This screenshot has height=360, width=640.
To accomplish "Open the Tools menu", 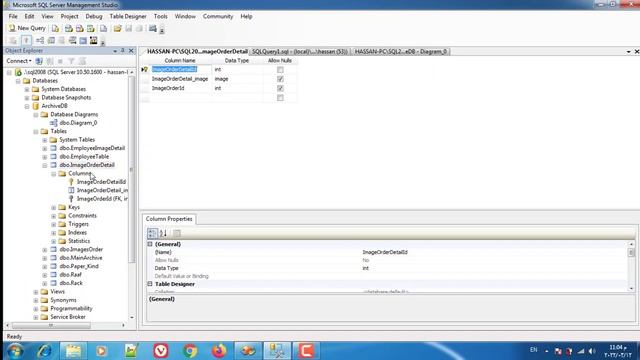I will coord(160,16).
